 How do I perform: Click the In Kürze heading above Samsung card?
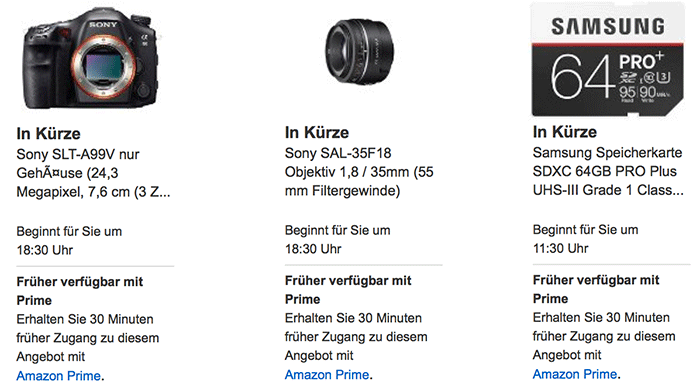click(x=564, y=132)
